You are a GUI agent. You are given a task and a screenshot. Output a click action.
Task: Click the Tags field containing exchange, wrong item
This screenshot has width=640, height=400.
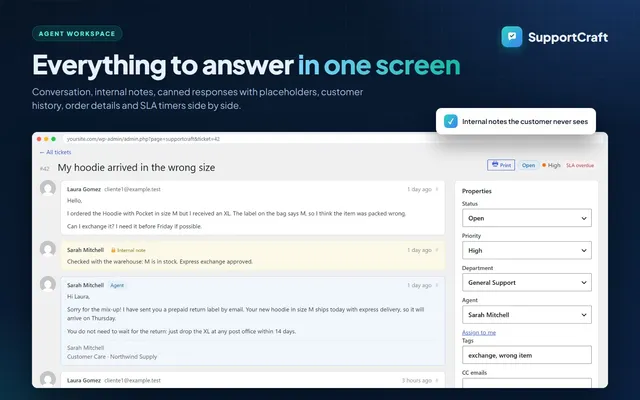point(527,355)
